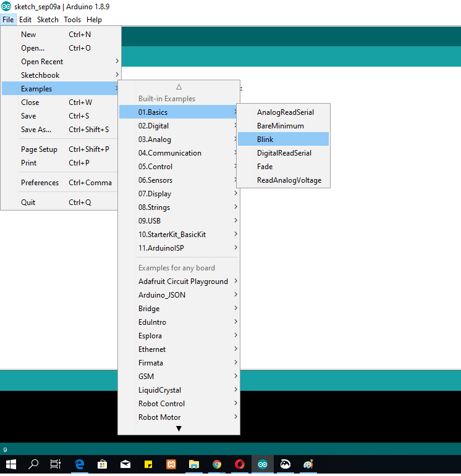Open the panda icon app in taskbar
This screenshot has height=476, width=461.
(285, 464)
